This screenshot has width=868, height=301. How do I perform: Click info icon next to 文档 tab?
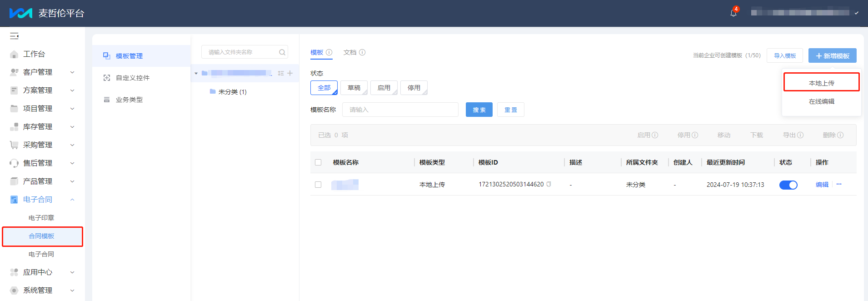362,52
